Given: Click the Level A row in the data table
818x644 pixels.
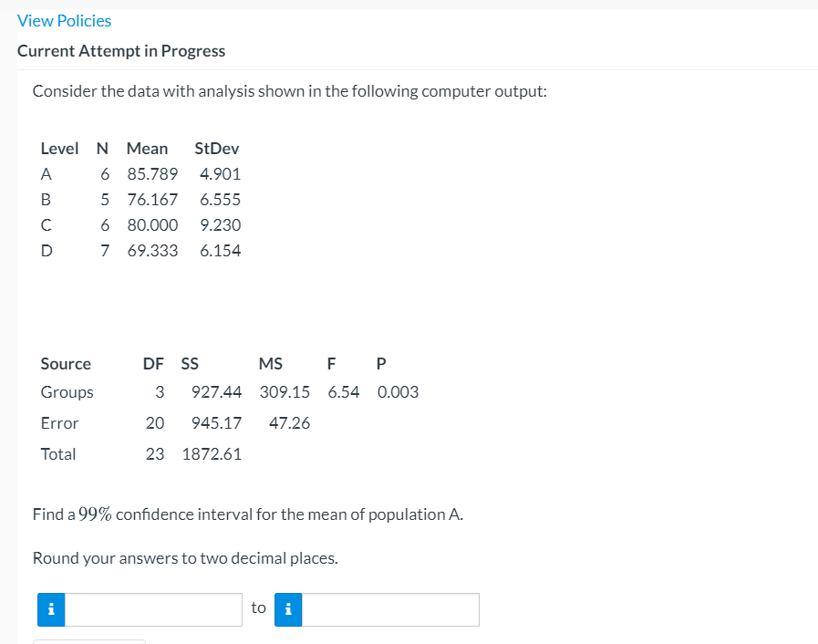Looking at the screenshot, I should pyautogui.click(x=137, y=173).
